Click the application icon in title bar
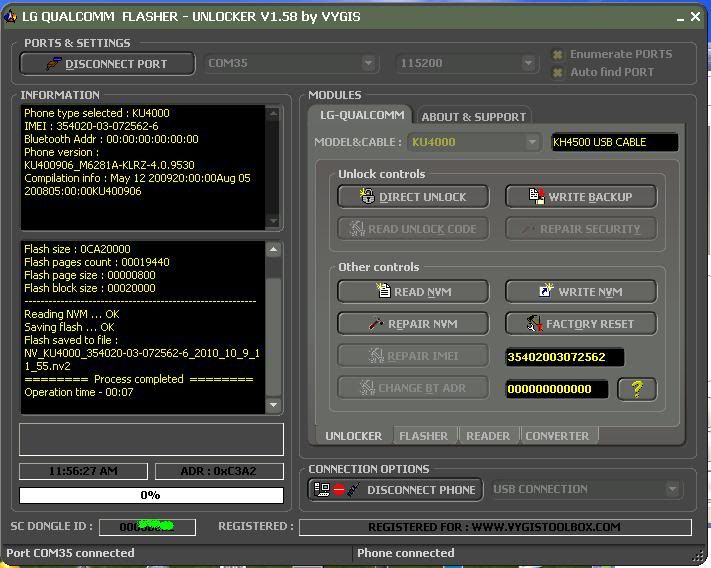Screen dimensions: 711x568 10,17
